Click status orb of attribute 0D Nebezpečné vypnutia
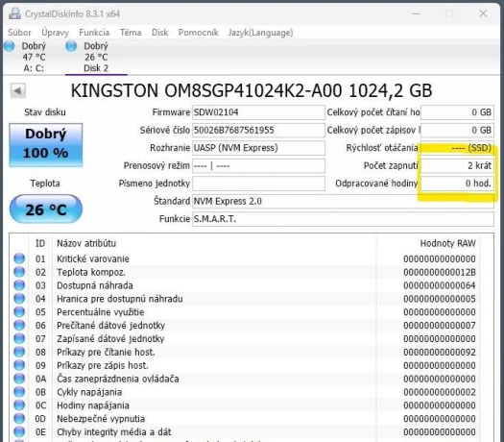Image resolution: width=504 pixels, height=442 pixels. point(19,419)
